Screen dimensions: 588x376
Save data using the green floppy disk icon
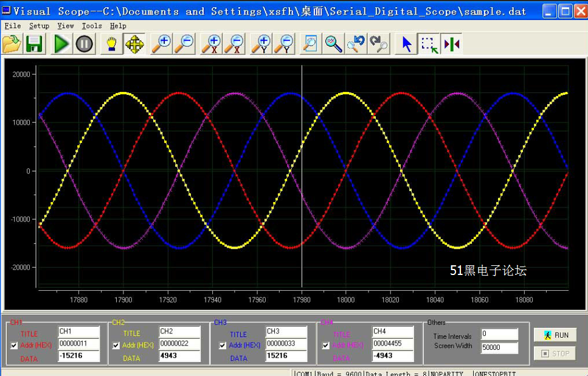[x=34, y=44]
